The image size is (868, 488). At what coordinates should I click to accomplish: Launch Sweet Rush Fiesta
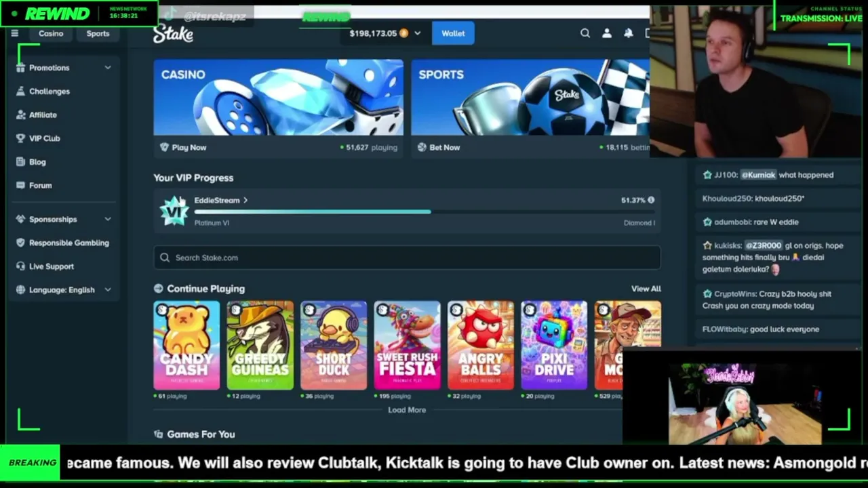pyautogui.click(x=407, y=346)
